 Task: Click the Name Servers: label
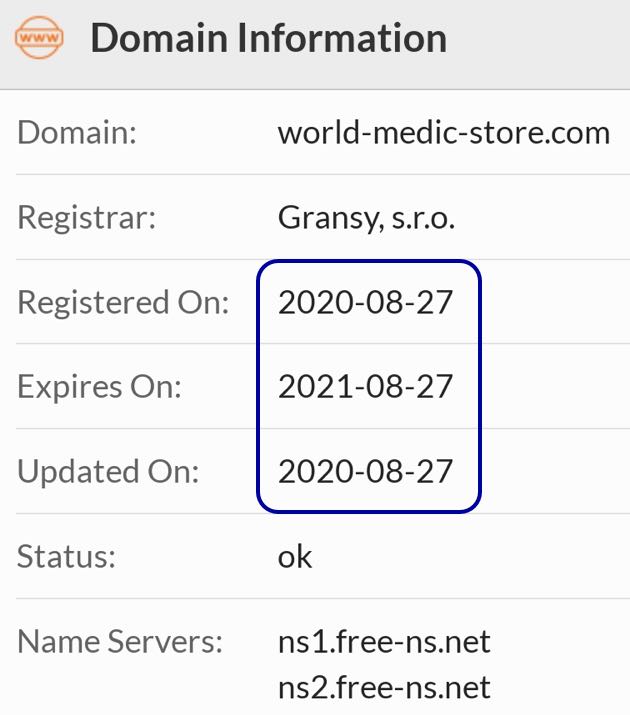pos(120,642)
